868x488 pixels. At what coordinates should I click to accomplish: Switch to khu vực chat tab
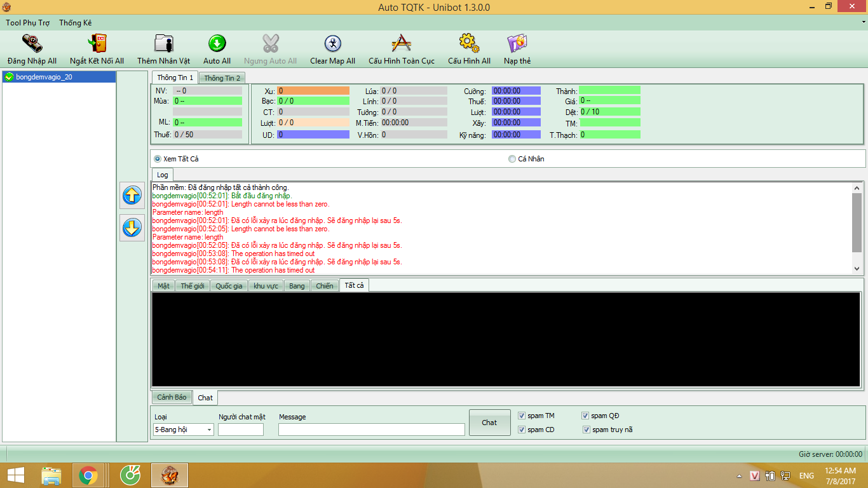pos(266,286)
